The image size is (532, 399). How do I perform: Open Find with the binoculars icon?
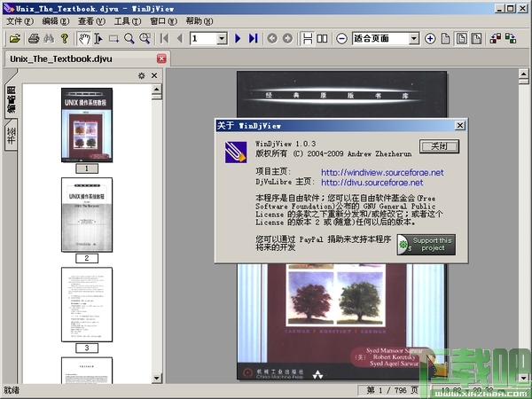49,39
